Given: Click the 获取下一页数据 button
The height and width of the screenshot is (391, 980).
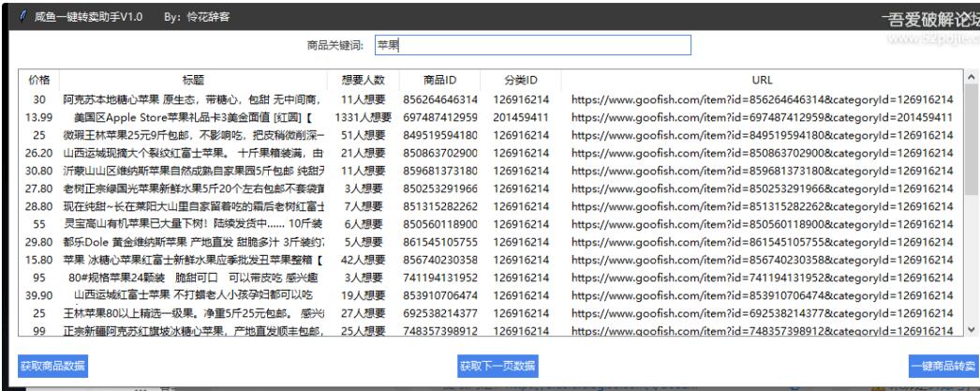Looking at the screenshot, I should [x=497, y=366].
